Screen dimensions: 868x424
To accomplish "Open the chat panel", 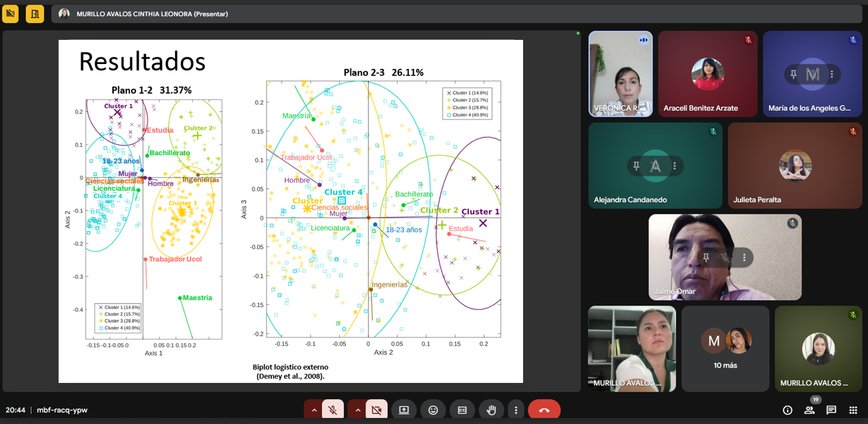I will [831, 410].
